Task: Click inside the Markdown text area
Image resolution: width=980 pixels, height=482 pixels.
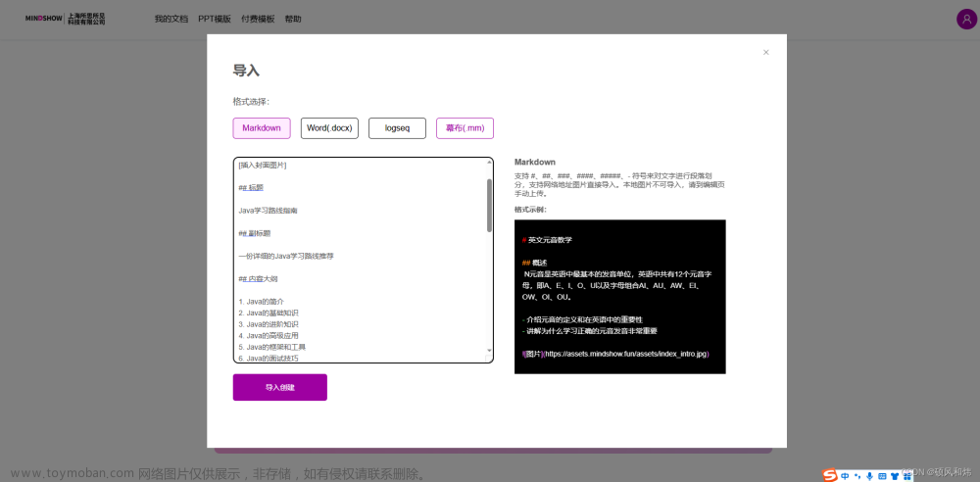Action: tap(364, 260)
